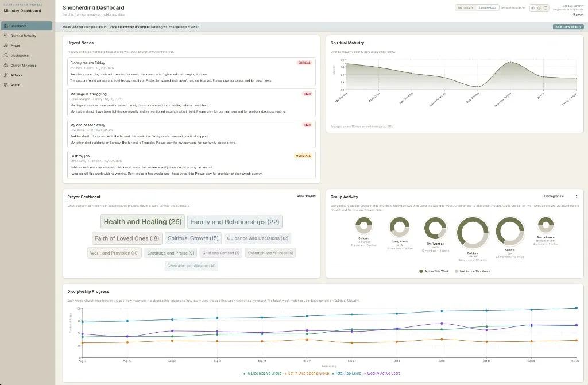The image size is (588, 385).
Task: Click the Discipleship Progress panel heading
Action: [x=88, y=291]
